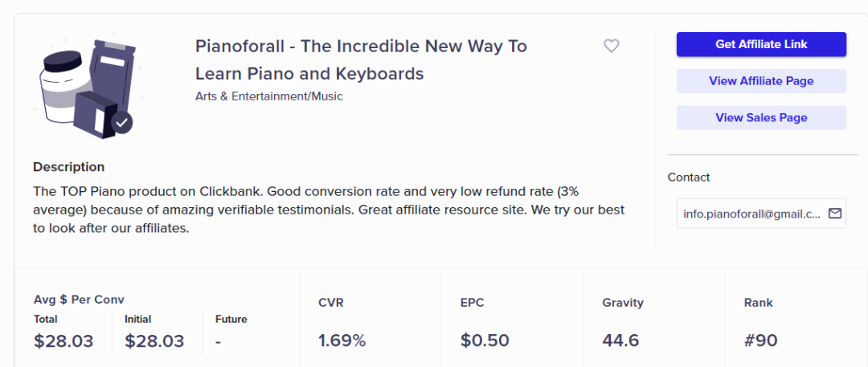This screenshot has height=367, width=868.
Task: Click the Total $28.03 value
Action: [63, 340]
